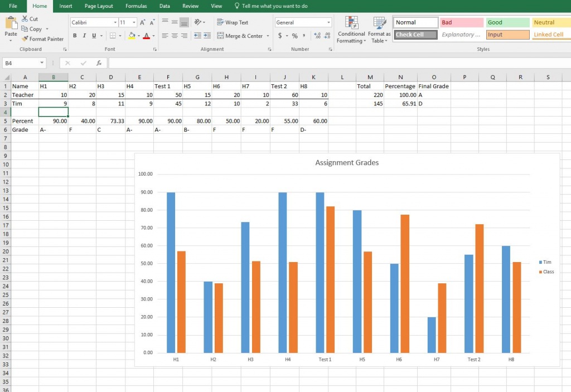Apply the Check Cell style
Viewport: 571px width, 392px height.
[x=415, y=35]
